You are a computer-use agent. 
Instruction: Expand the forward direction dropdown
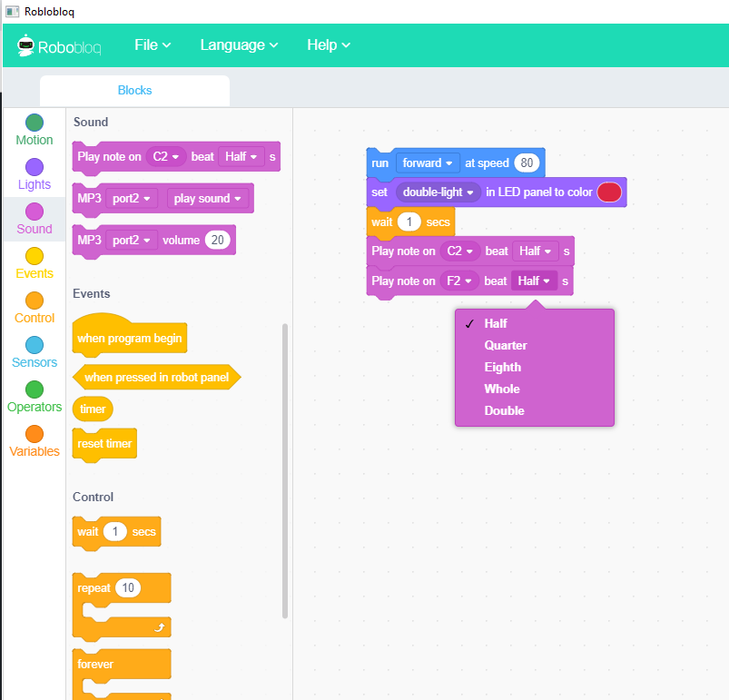pyautogui.click(x=428, y=163)
